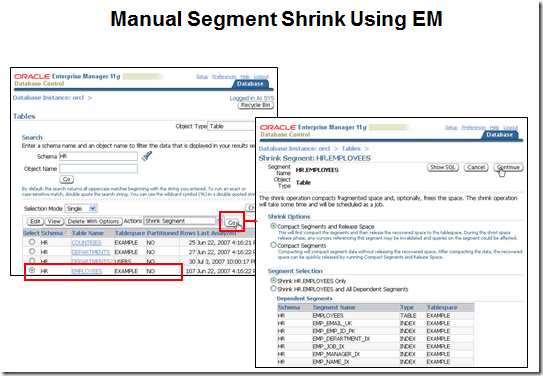Choose the Compact Segments only option
The height and width of the screenshot is (376, 543).
click(273, 245)
